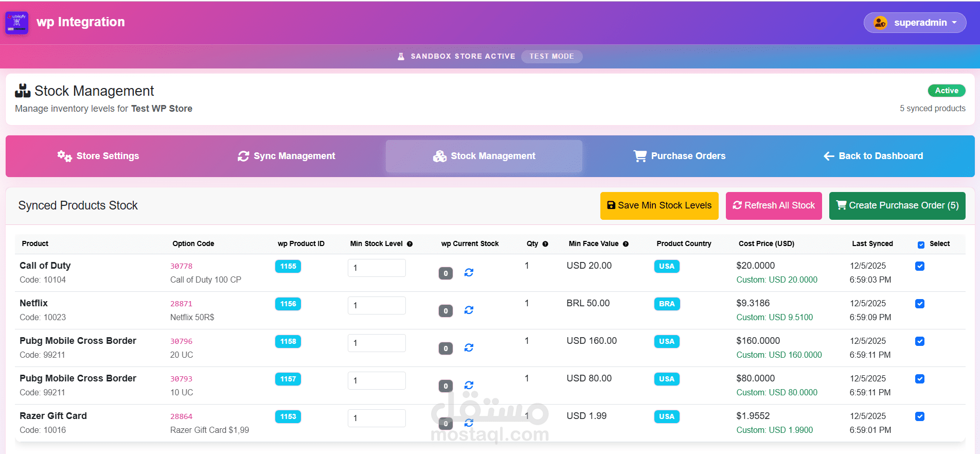The height and width of the screenshot is (454, 980).
Task: Click the Netflix product name
Action: [33, 303]
